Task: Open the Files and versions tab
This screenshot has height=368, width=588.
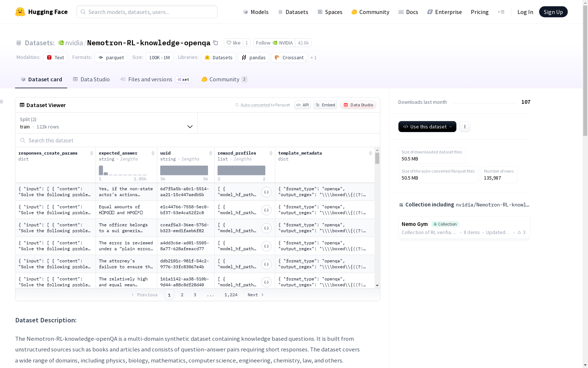Action: click(x=155, y=79)
